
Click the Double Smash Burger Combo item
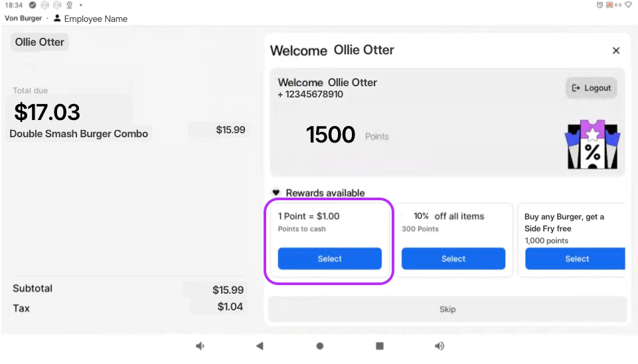[x=79, y=134]
